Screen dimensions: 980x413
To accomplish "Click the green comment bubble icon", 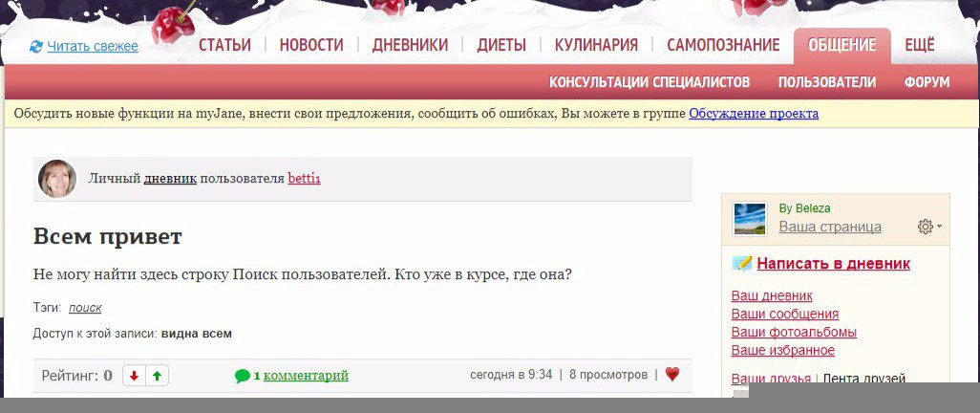I will [x=243, y=376].
